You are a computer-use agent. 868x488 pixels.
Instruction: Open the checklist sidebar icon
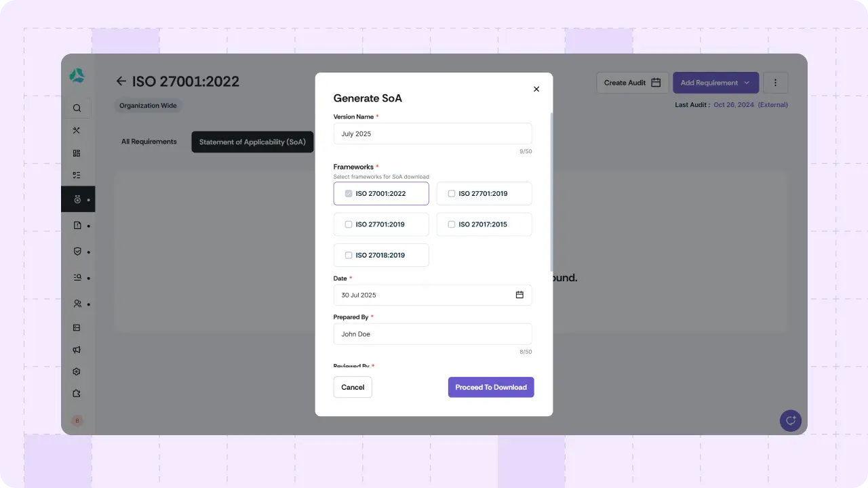77,175
